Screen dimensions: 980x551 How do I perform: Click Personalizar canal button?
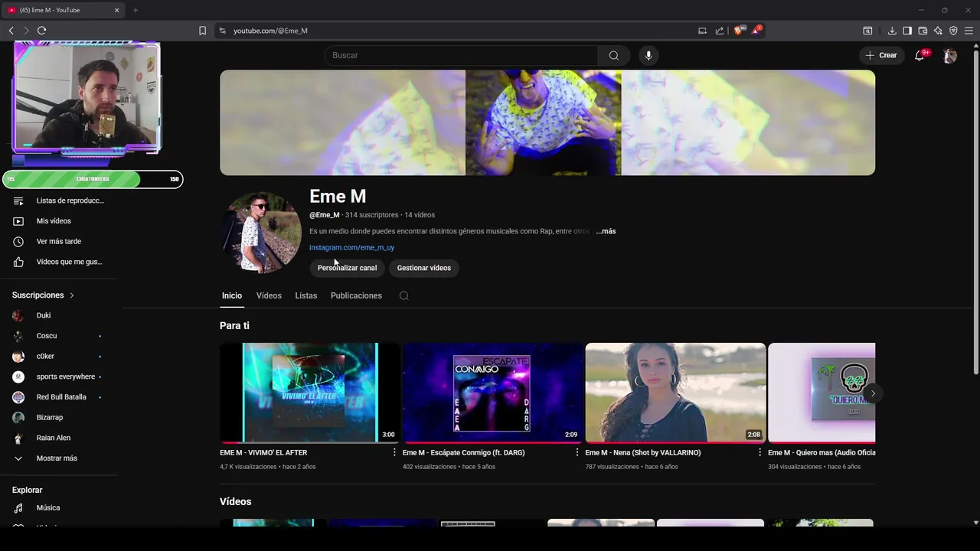pos(347,268)
